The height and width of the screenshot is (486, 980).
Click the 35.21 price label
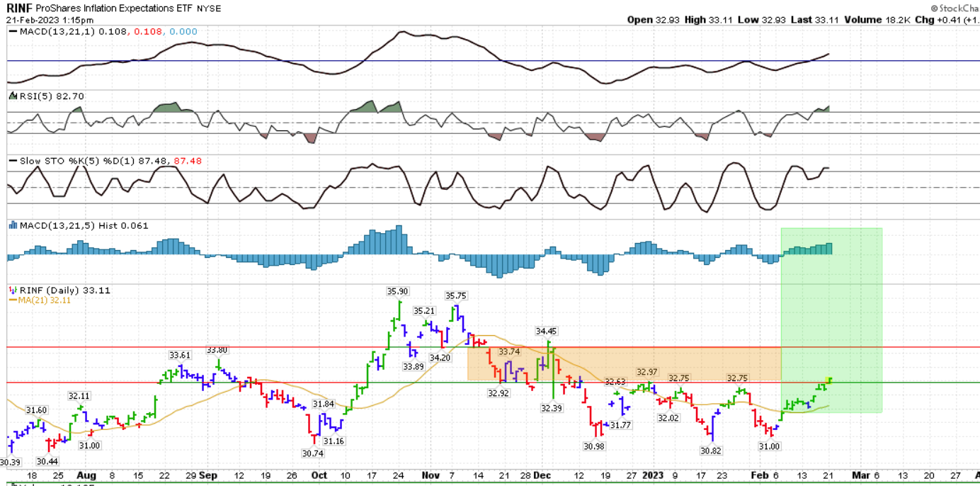pyautogui.click(x=425, y=310)
